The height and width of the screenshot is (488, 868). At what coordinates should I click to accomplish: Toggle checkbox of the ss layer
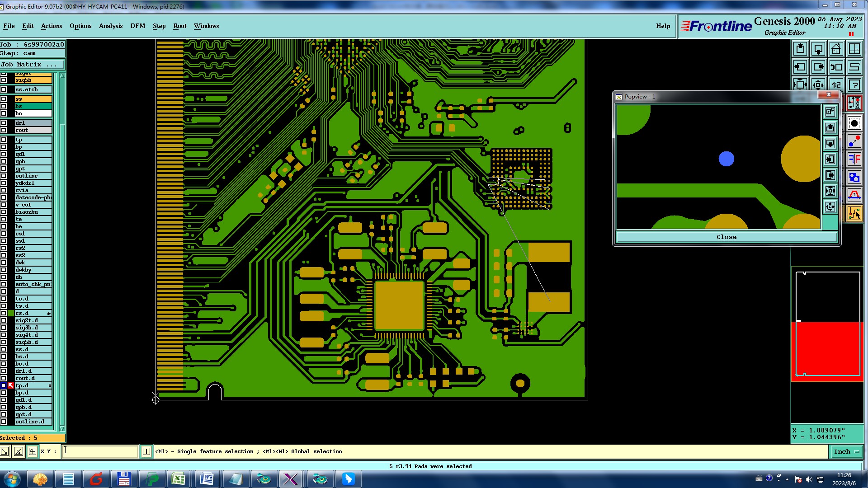click(4, 99)
